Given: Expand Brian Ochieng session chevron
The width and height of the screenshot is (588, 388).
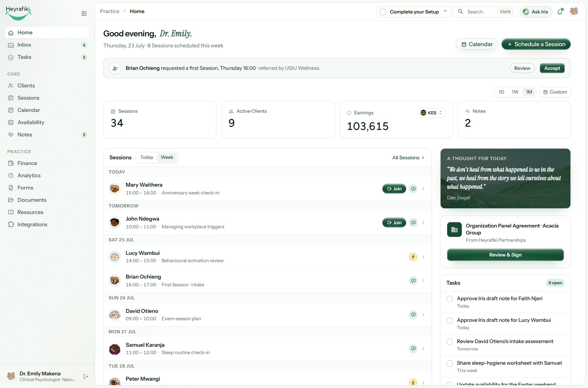Looking at the screenshot, I should (423, 281).
